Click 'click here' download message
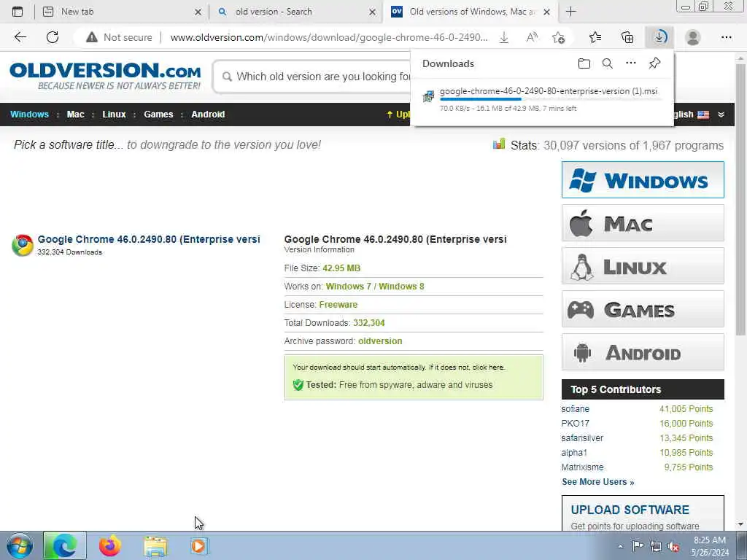747x560 pixels. point(488,367)
